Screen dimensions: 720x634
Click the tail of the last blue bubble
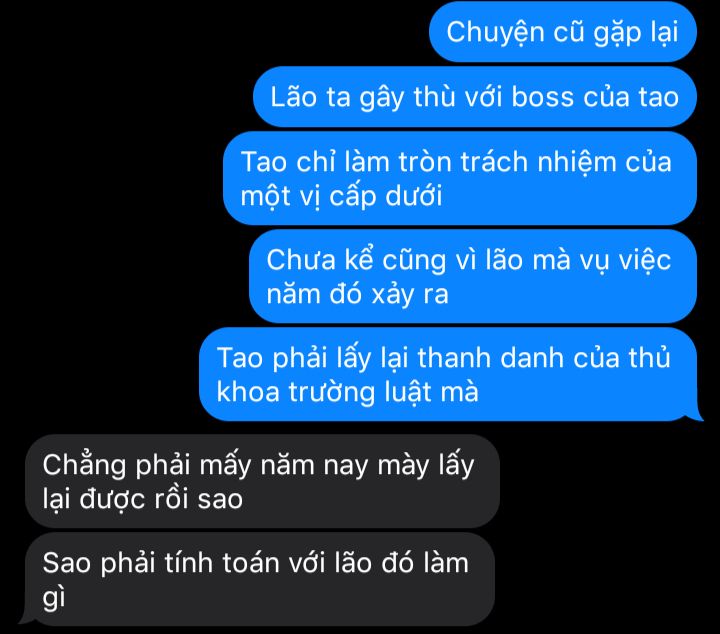click(696, 415)
